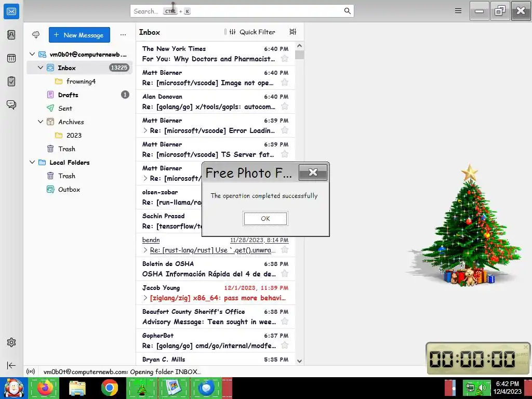Open the Drafts folder

(x=79, y=95)
